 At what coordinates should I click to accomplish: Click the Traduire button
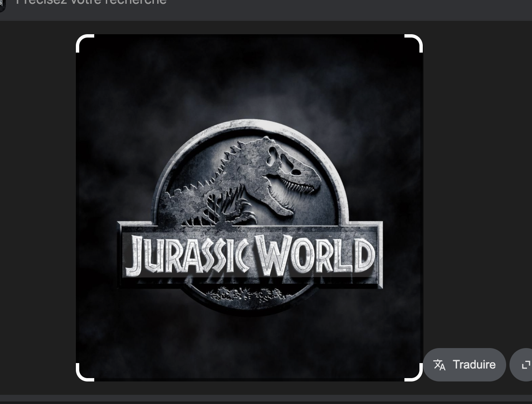464,365
